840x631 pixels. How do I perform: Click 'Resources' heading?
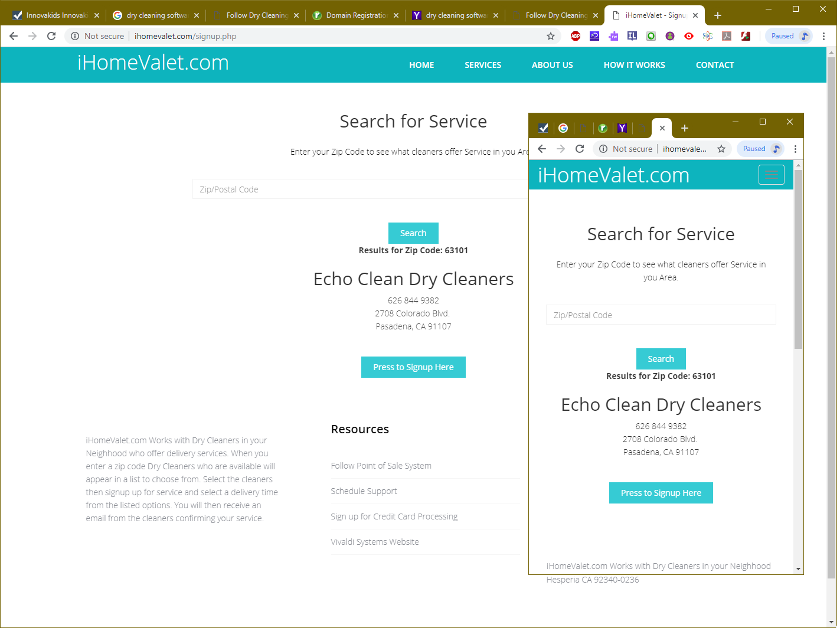tap(360, 429)
